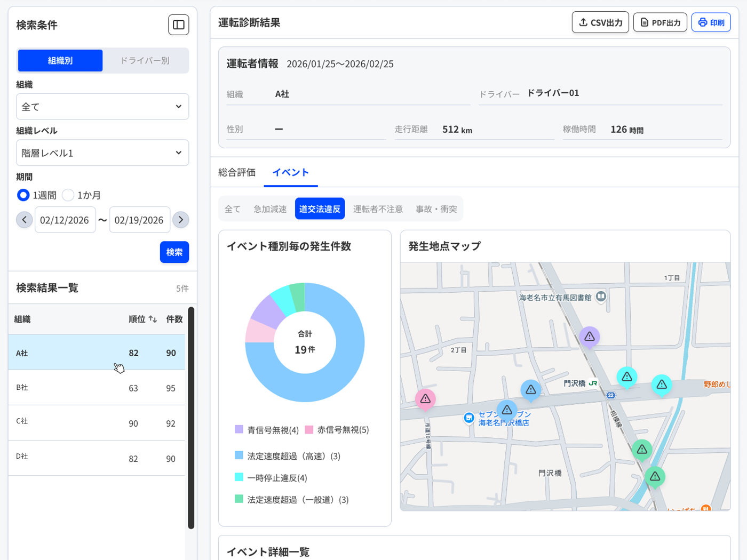Click the upper green warning marker on map
The image size is (747, 560).
click(x=642, y=450)
